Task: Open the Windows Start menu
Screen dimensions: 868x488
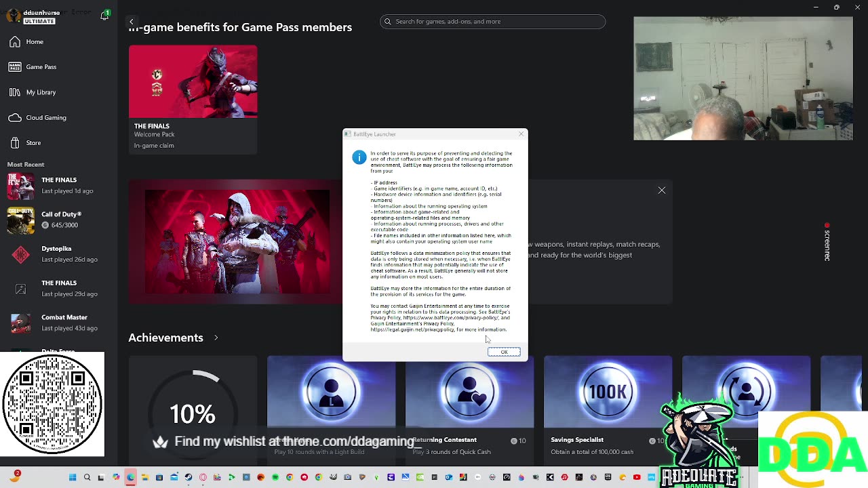Action: coord(73,478)
